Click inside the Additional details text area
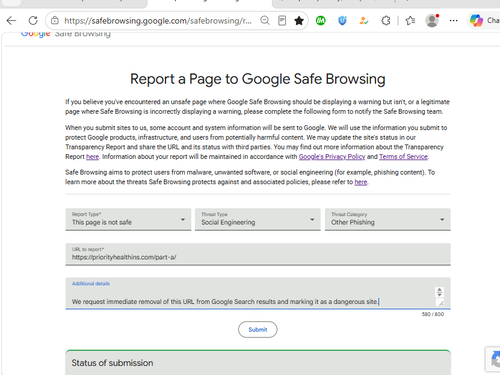 tap(258, 293)
